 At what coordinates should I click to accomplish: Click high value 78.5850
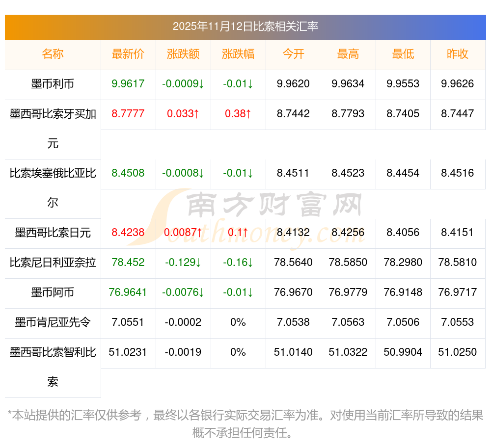pos(348,262)
